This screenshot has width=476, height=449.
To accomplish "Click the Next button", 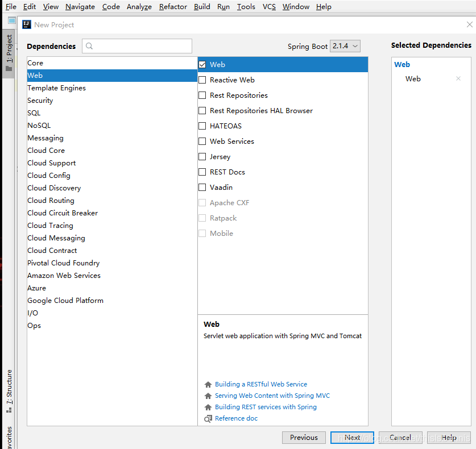I will tap(352, 438).
